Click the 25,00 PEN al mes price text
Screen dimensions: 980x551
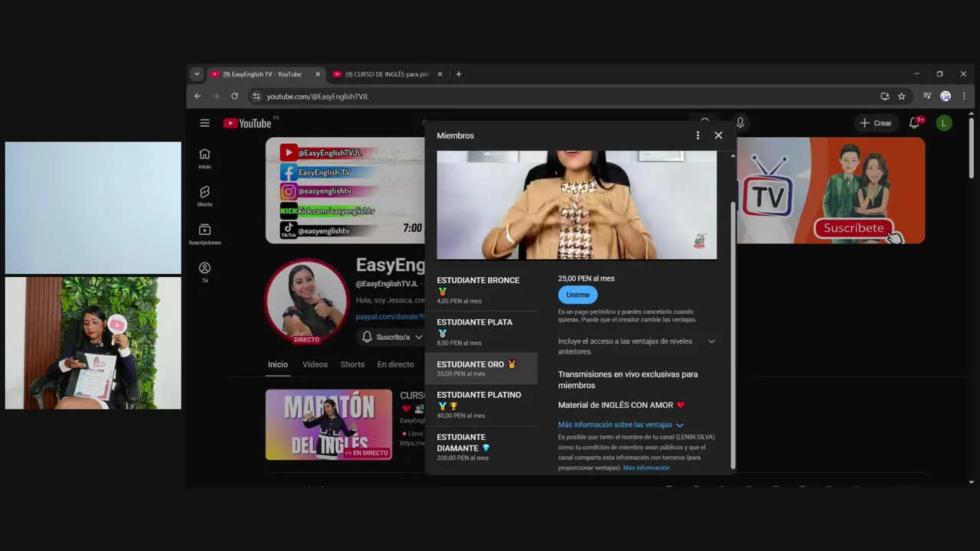[586, 279]
